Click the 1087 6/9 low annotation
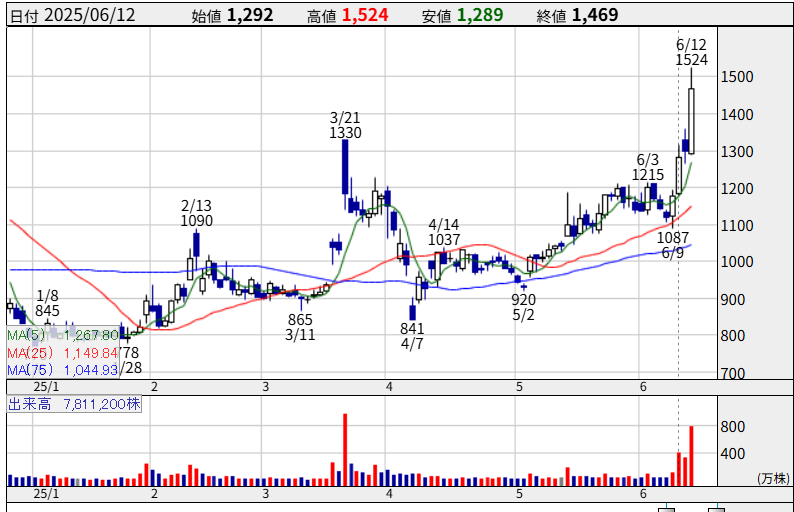Screen dimensions: 794x512 [x=673, y=245]
